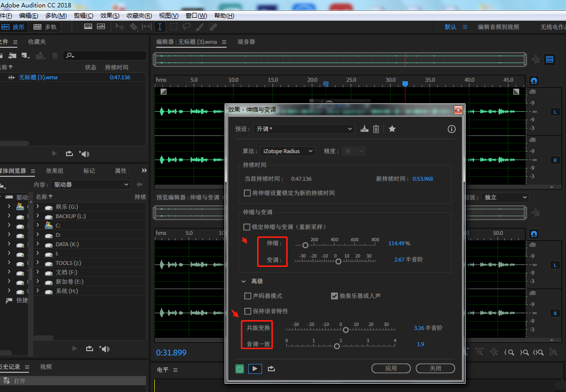Select the Move tool
Viewport: 566px width, 392px height.
tap(120, 27)
